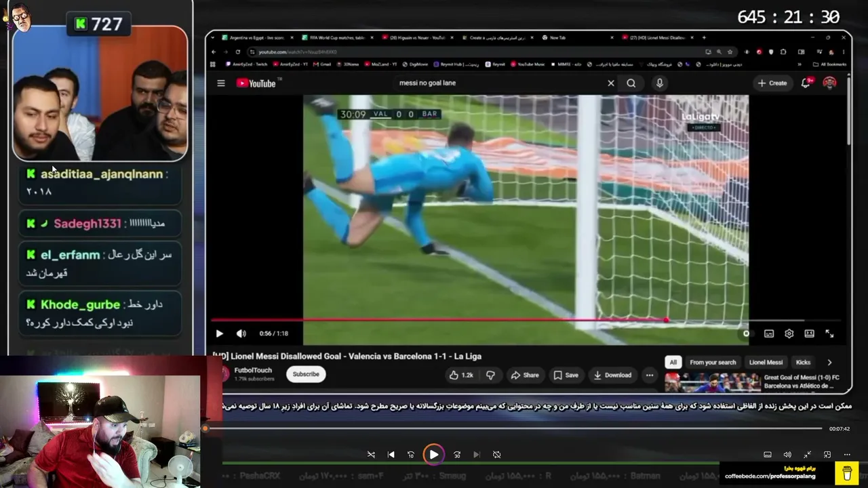Open the Gmail bookmark
The image size is (868, 488).
click(323, 64)
